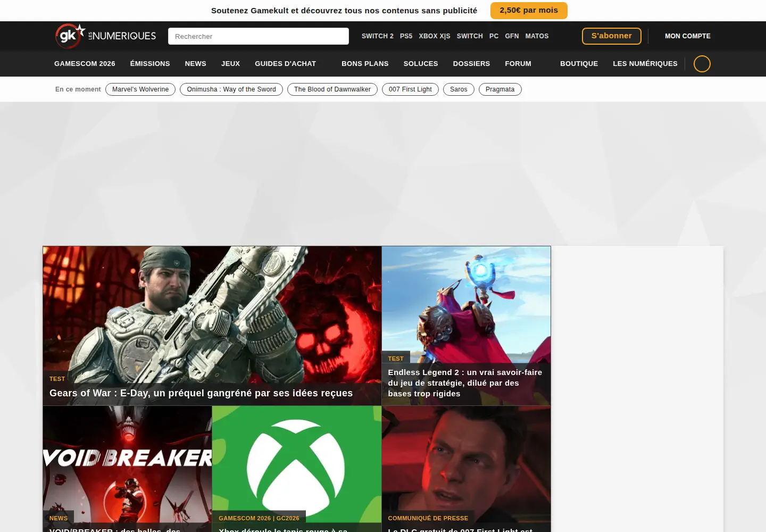Image resolution: width=766 pixels, height=532 pixels.
Task: Open the GFN platform link
Action: click(512, 36)
